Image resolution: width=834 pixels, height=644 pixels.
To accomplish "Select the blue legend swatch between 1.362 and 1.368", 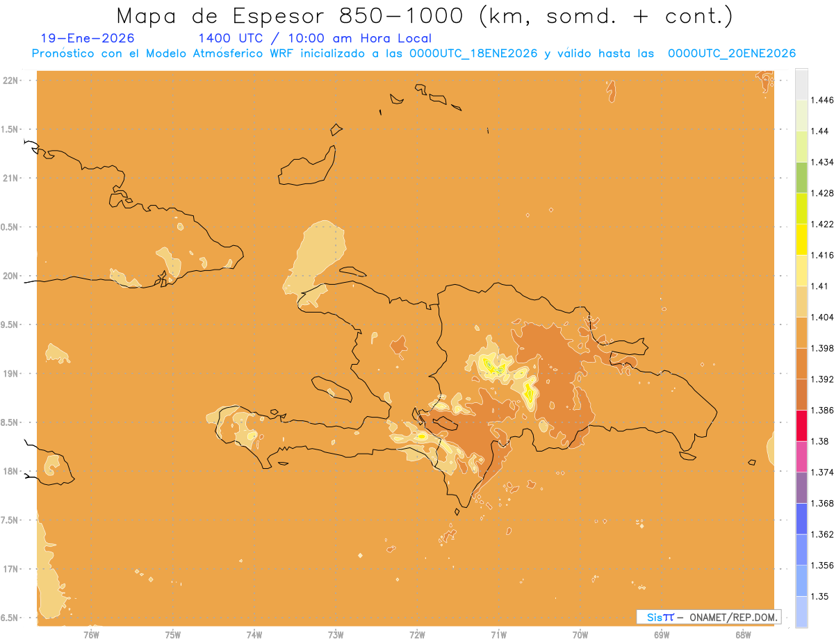I will [x=801, y=518].
